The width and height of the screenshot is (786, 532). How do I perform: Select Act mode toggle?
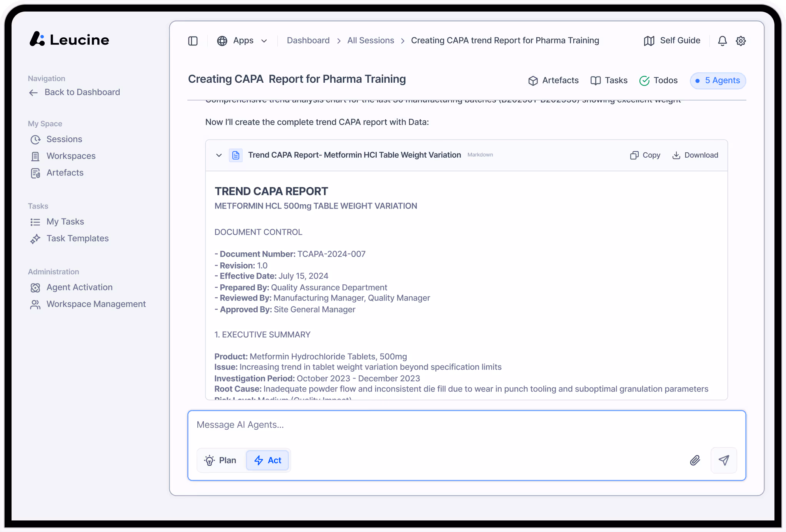point(268,460)
